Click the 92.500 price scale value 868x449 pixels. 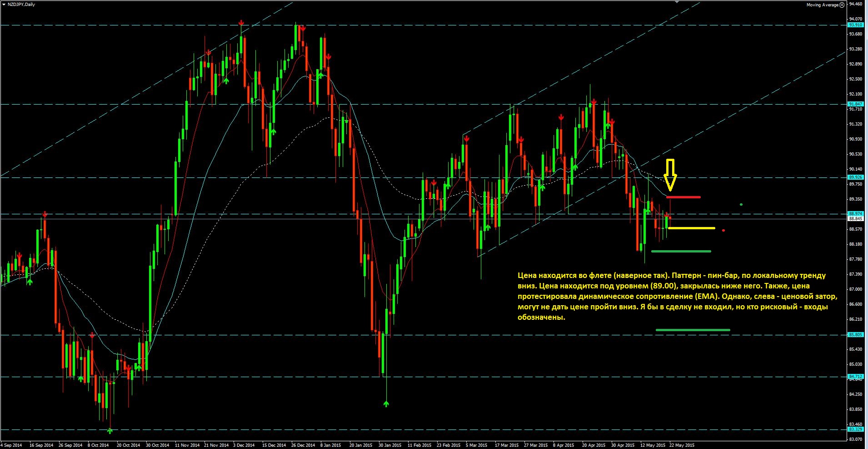[x=855, y=79]
